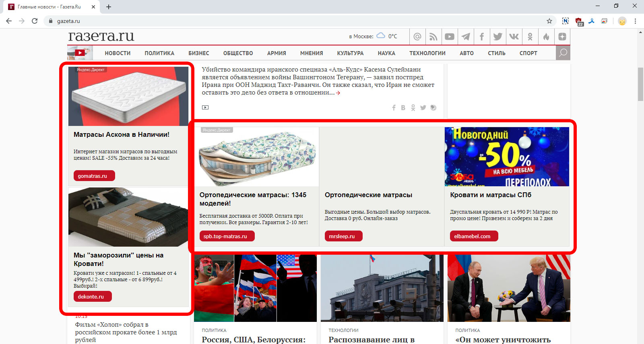Open the 'N' clipper extension icon
Image resolution: width=644 pixels, height=344 pixels.
click(x=566, y=21)
